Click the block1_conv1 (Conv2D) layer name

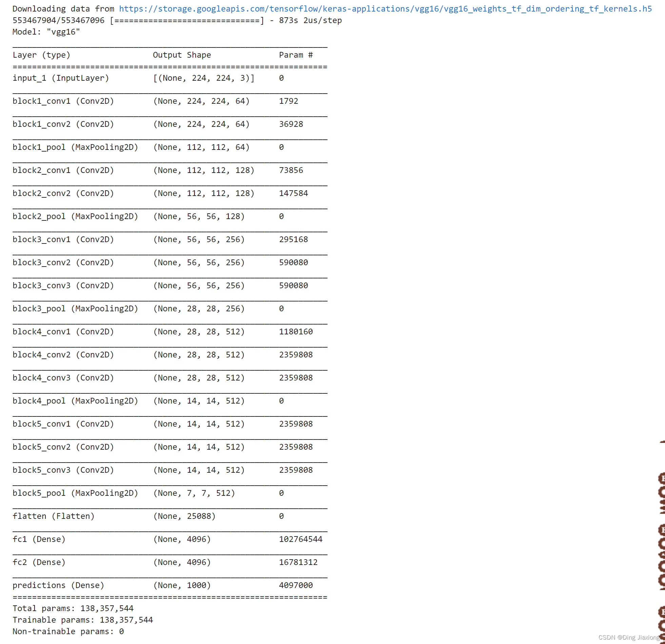[63, 101]
